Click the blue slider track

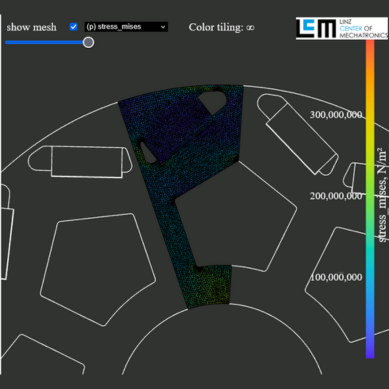[47, 42]
